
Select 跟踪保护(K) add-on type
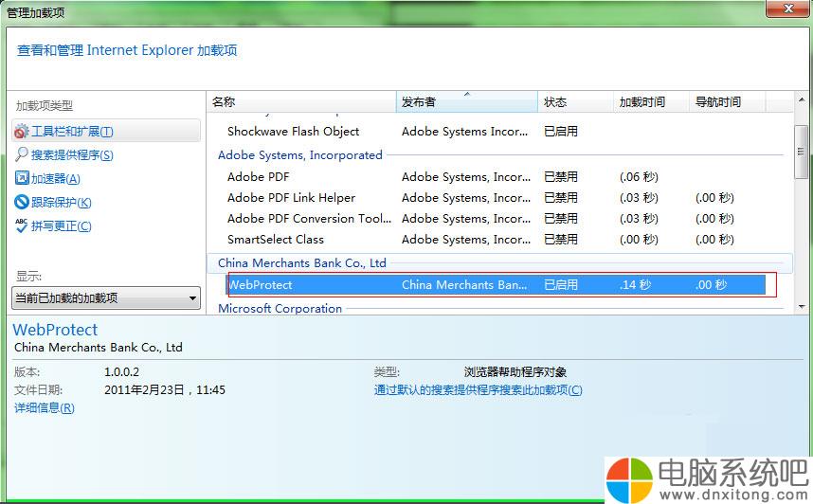(62, 202)
